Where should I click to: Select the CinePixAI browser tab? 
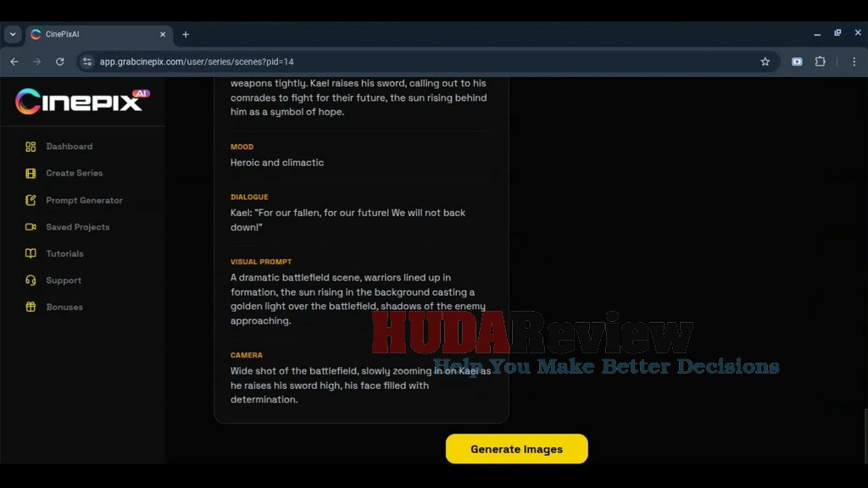100,34
